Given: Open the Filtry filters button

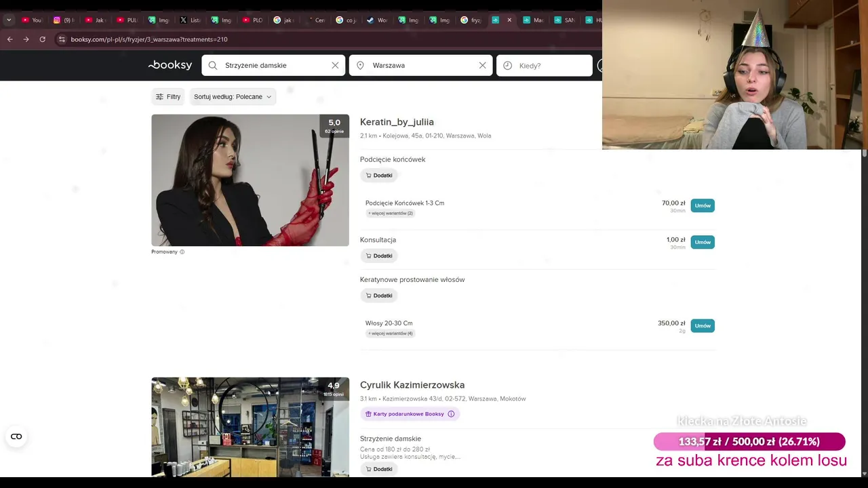Looking at the screenshot, I should click(x=168, y=97).
